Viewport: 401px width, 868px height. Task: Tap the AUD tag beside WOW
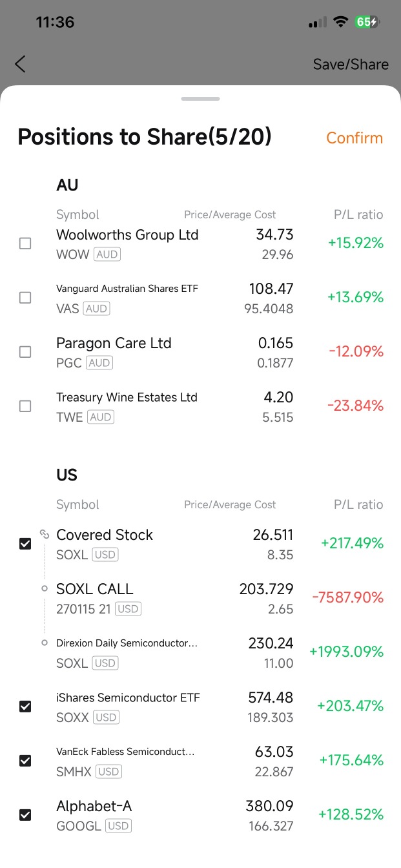(x=107, y=254)
